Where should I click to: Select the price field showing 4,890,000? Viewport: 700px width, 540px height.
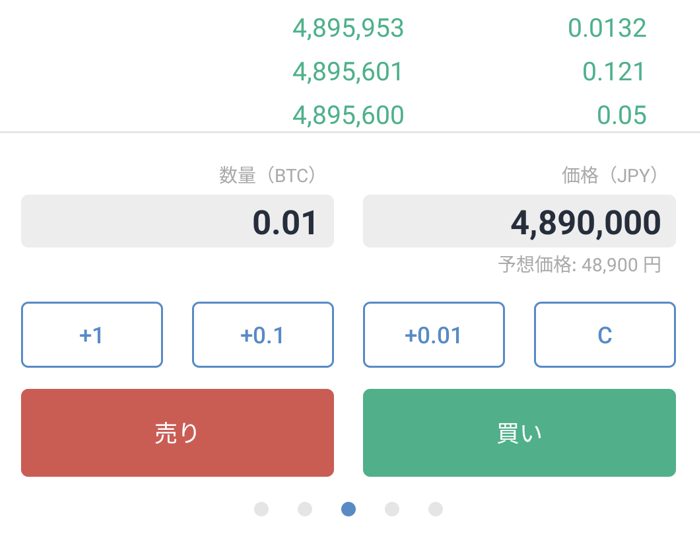pyautogui.click(x=519, y=221)
